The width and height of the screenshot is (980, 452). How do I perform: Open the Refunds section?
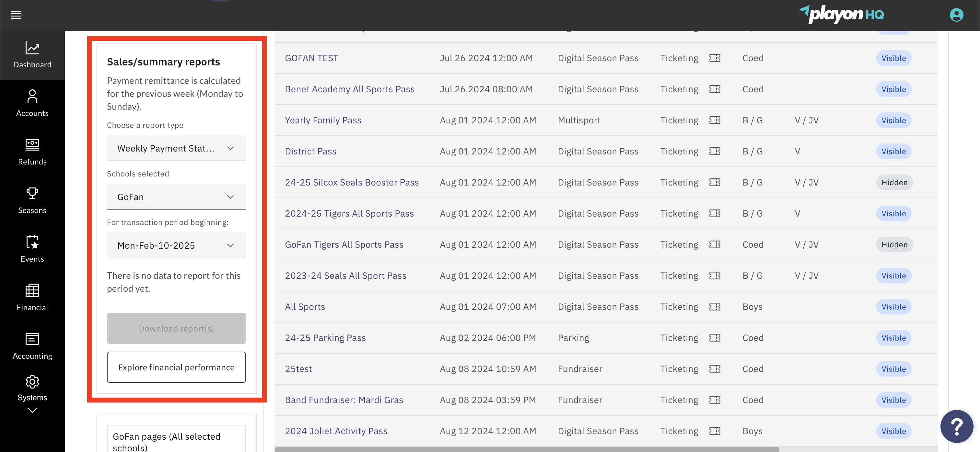point(32,152)
